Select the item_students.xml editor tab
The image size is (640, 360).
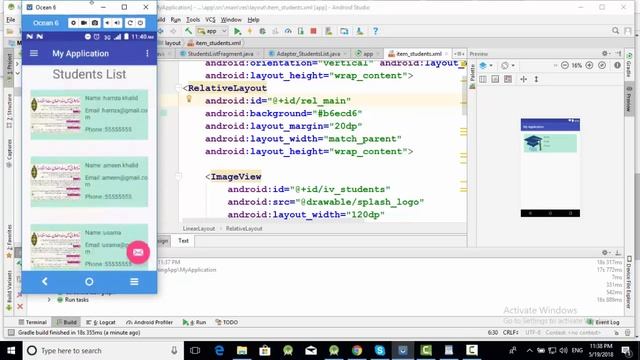(x=419, y=54)
